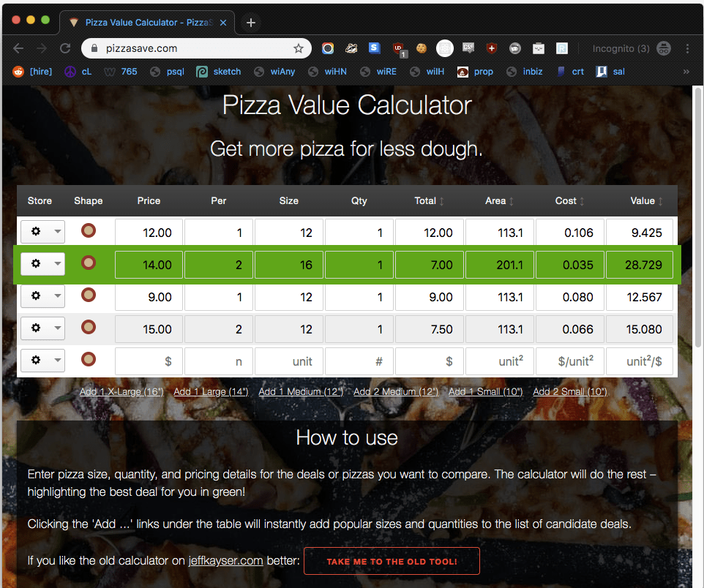Edit the size 16 field in green row

point(288,265)
